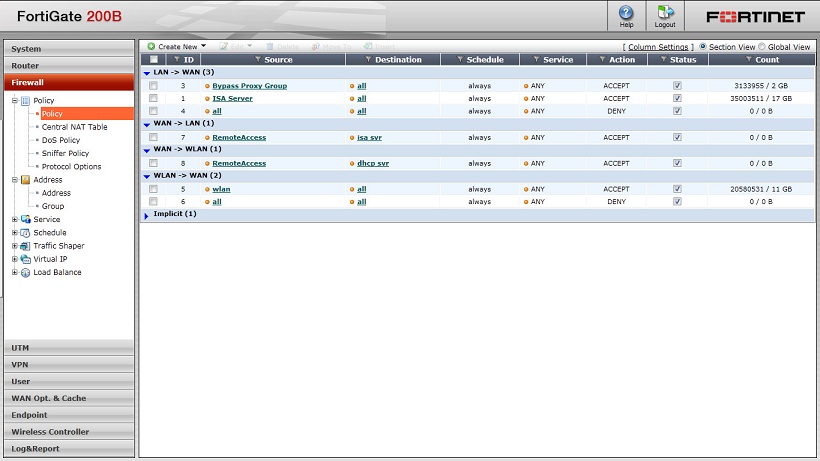820x461 pixels.
Task: Select the Global View radio button
Action: pyautogui.click(x=761, y=47)
